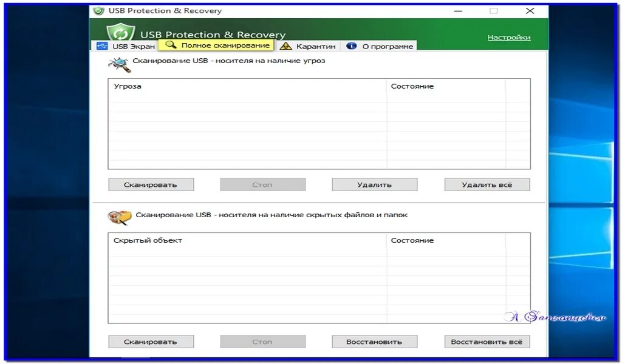
Task: Switch to Полное сканирование tab
Action: tap(216, 45)
